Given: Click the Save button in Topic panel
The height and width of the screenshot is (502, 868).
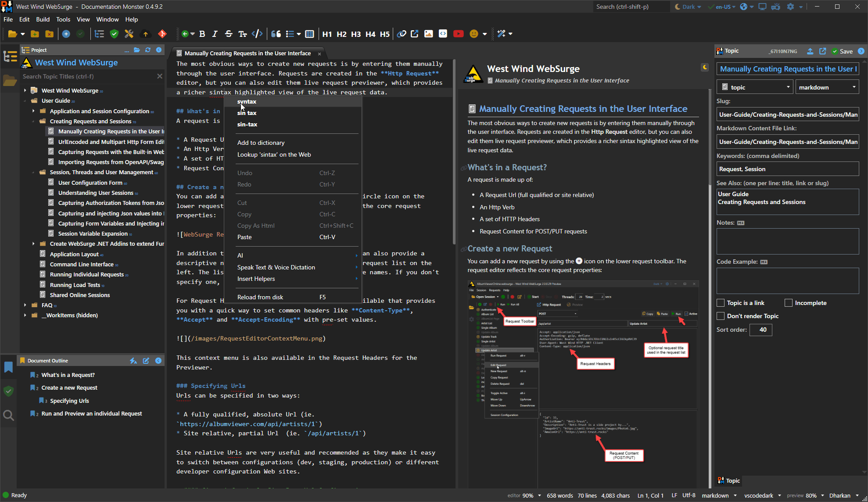Looking at the screenshot, I should point(842,51).
